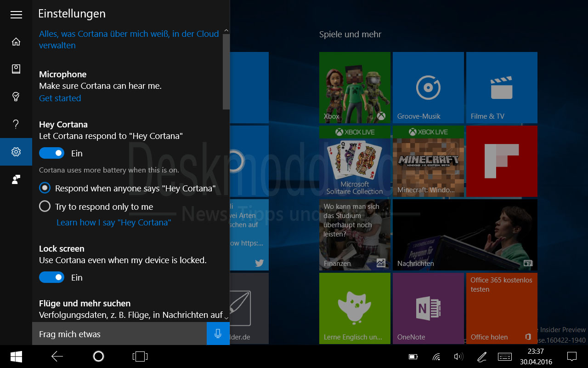Open Wi-Fi network tray icon
This screenshot has height=368, width=588.
(x=436, y=356)
